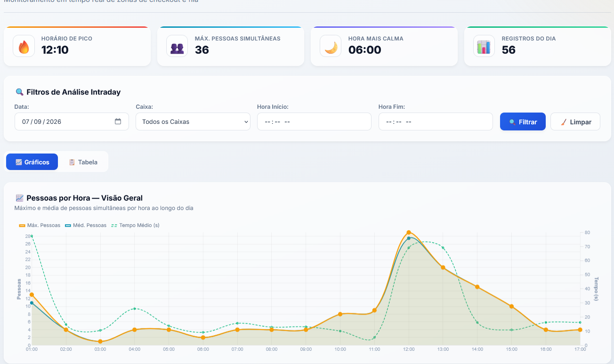Open the Caixa dropdown showing Todos os Caixas
Screen dimensions: 614x364
(x=193, y=121)
